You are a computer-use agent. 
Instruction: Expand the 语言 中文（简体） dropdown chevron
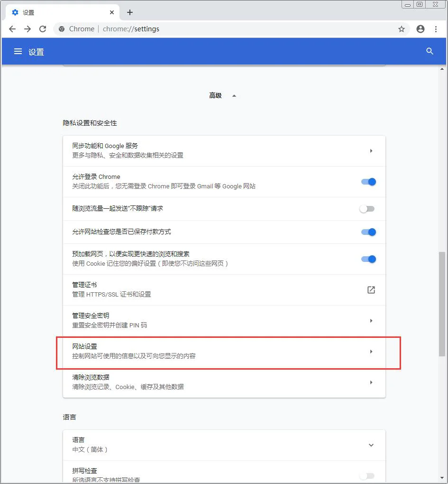[x=371, y=445]
